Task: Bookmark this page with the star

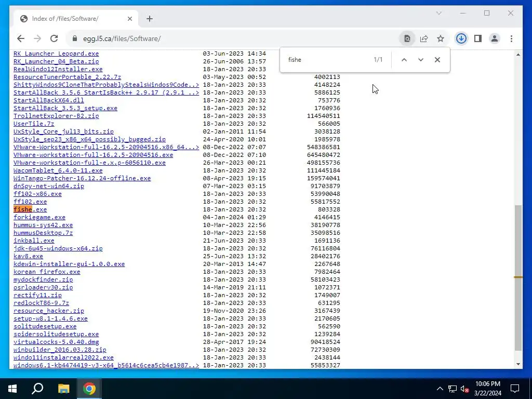Action: pyautogui.click(x=441, y=38)
